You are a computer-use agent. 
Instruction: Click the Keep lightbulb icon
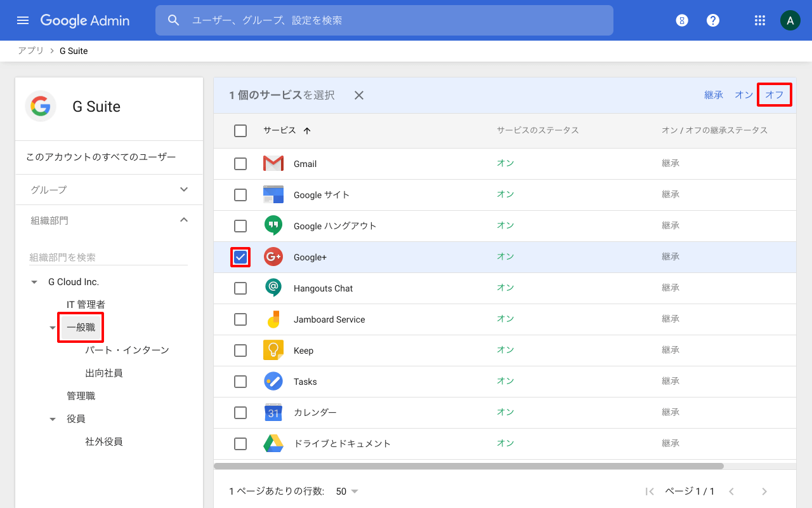273,351
